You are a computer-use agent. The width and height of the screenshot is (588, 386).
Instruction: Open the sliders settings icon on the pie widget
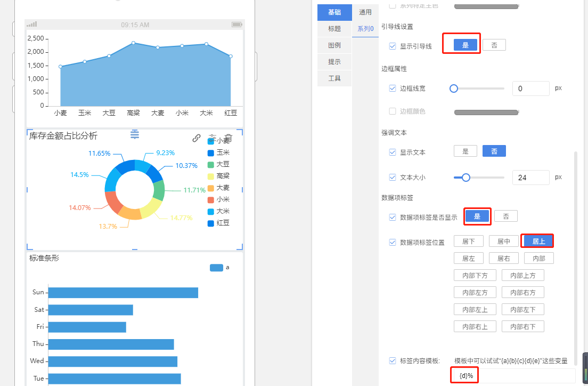[213, 138]
